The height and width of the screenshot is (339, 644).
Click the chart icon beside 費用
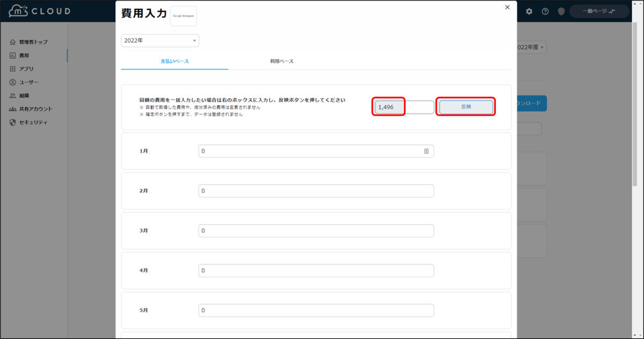13,55
